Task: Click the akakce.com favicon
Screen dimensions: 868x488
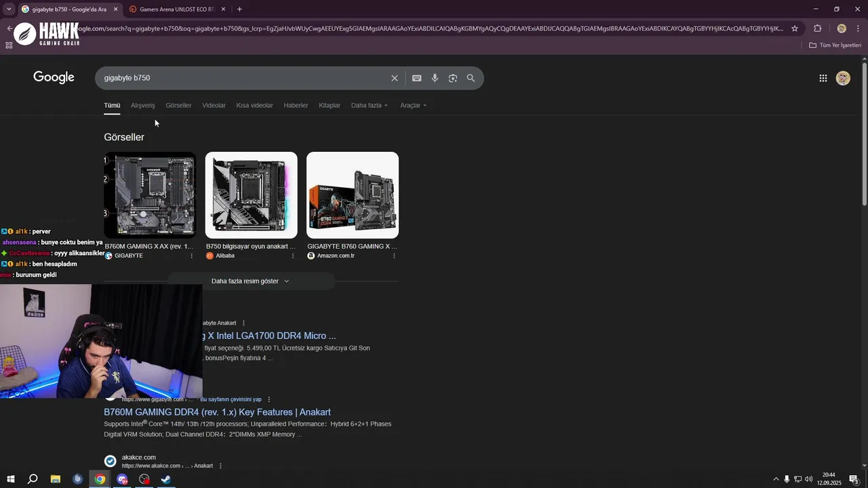Action: tap(110, 461)
